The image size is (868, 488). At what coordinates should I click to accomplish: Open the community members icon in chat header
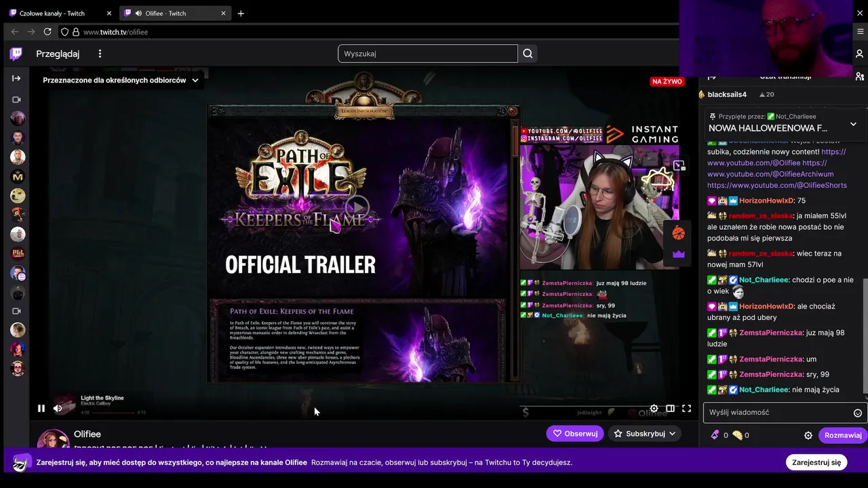click(859, 76)
